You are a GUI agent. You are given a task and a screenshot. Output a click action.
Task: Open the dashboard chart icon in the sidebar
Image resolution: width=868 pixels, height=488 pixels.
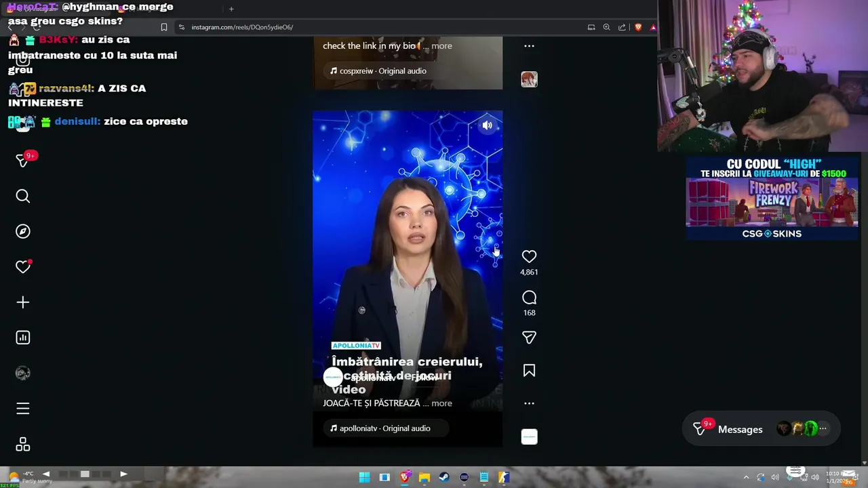tap(23, 338)
